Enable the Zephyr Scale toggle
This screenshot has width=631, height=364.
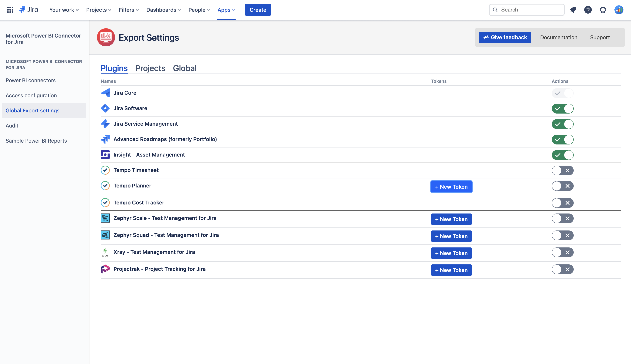click(563, 219)
